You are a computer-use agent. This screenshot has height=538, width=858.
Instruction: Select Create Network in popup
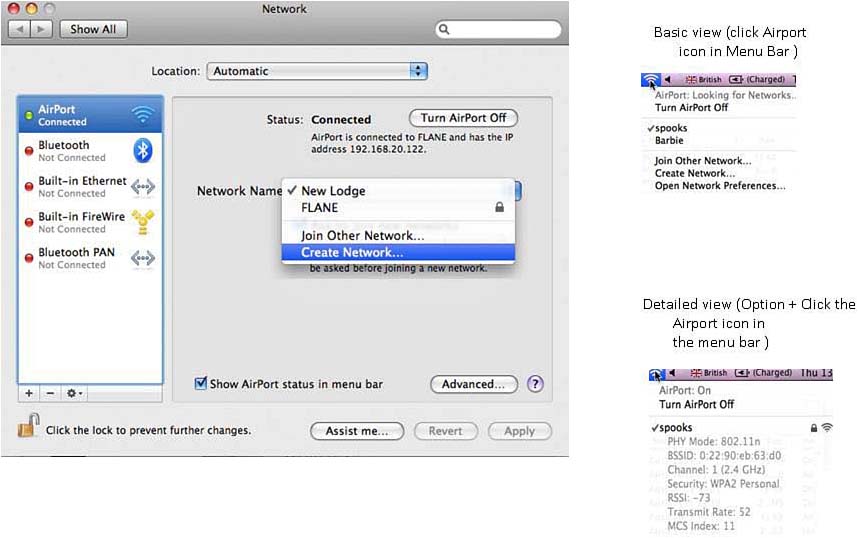point(398,252)
